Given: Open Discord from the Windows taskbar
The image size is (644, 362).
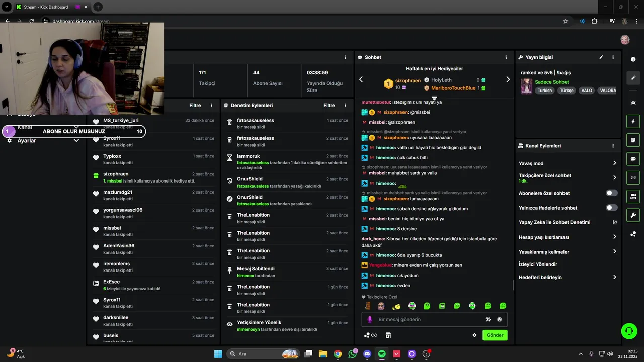Looking at the screenshot, I should pyautogui.click(x=367, y=354).
